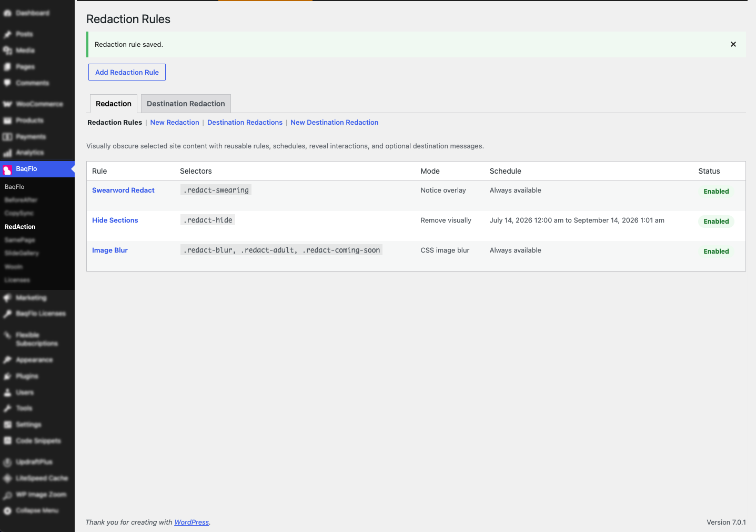Screen dimensions: 756x532
Task: Click the .redact-swearing selector code
Action: pyautogui.click(x=216, y=190)
